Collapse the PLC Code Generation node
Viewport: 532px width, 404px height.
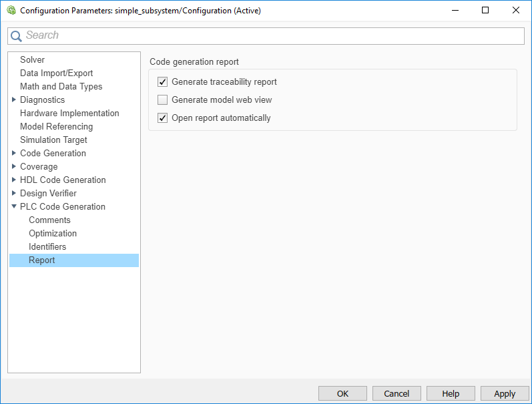[14, 206]
